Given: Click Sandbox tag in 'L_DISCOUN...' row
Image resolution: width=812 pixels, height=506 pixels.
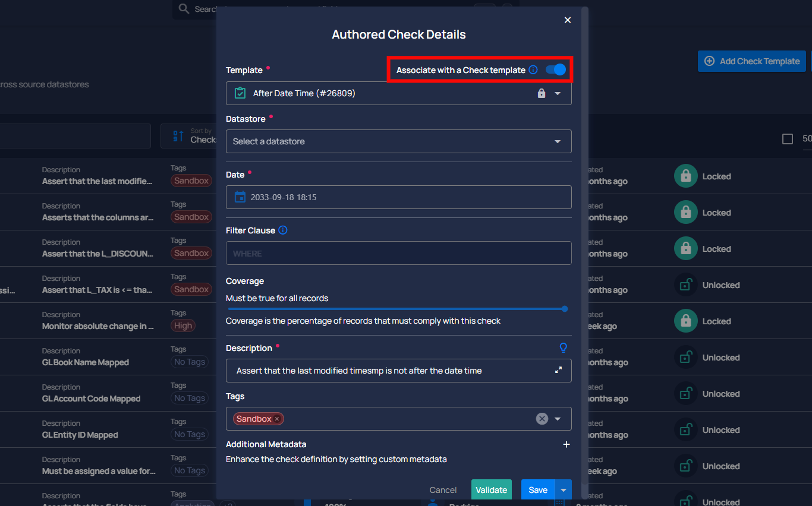Looking at the screenshot, I should coord(191,253).
